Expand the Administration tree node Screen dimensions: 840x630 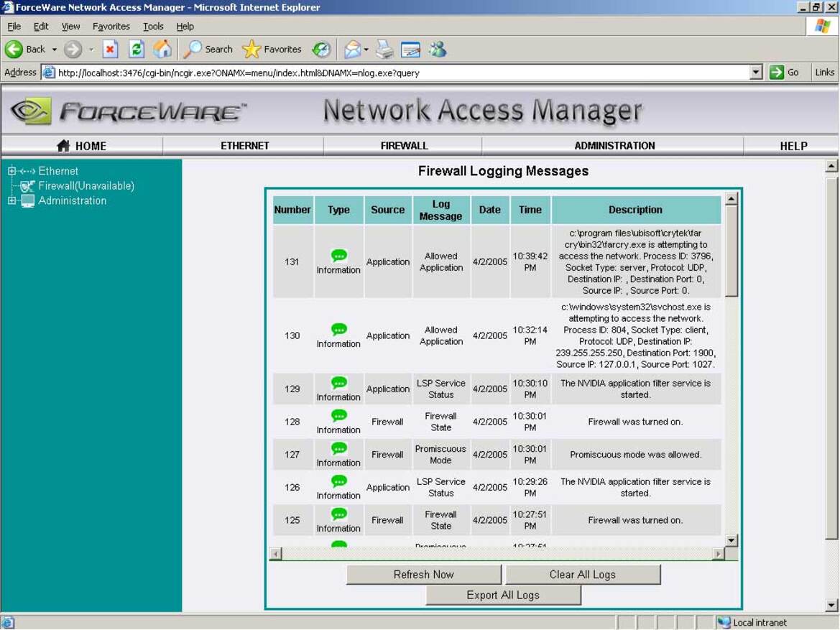tap(11, 201)
